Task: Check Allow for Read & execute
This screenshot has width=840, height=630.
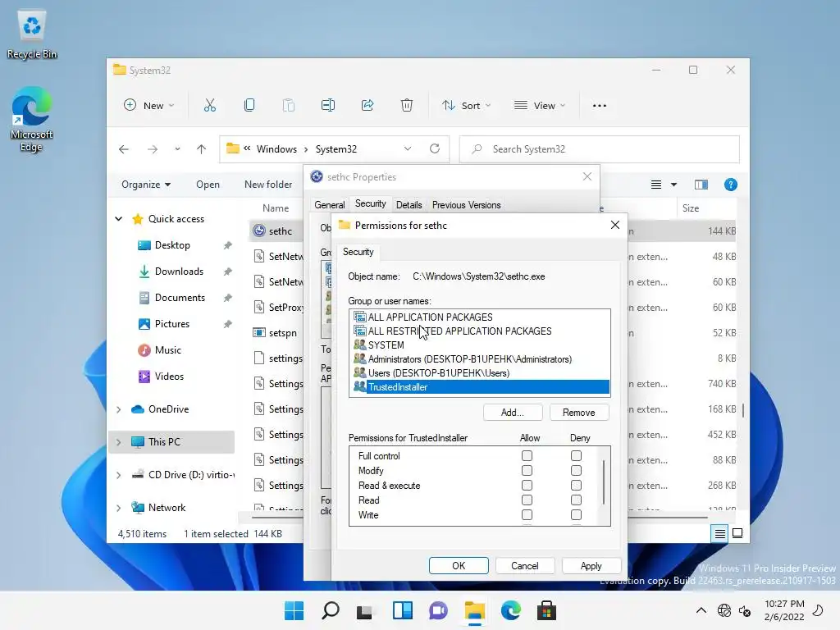Action: 527,486
